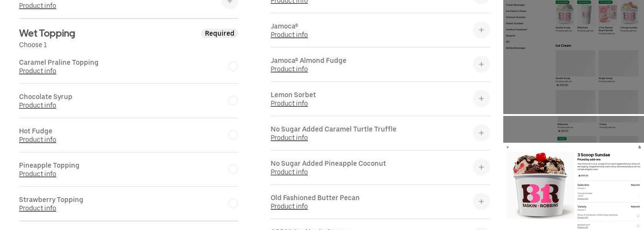Add Jamoca flavor with plus icon
The image size is (644, 230).
tap(481, 30)
